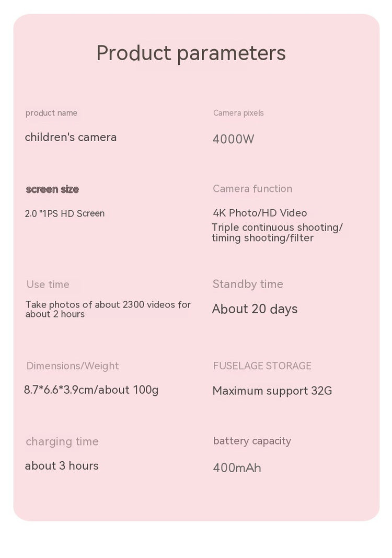
Task: Click the "4000W" pixel value
Action: pyautogui.click(x=233, y=139)
